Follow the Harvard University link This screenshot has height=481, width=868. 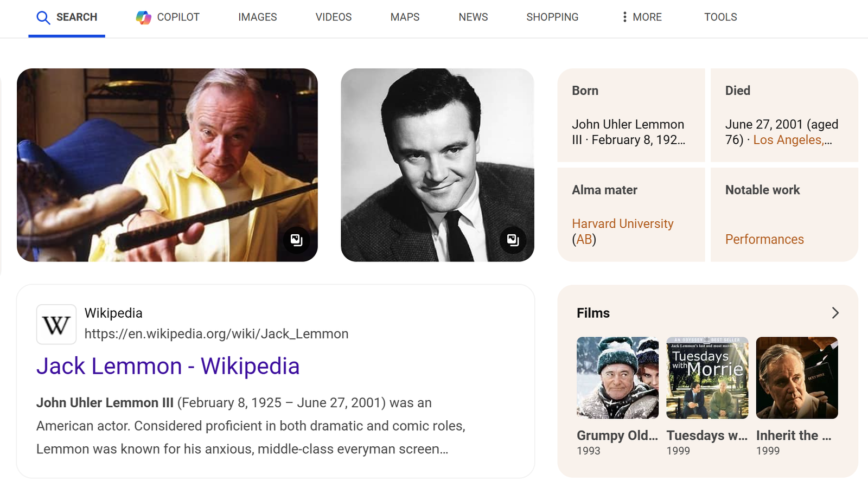[x=622, y=223]
